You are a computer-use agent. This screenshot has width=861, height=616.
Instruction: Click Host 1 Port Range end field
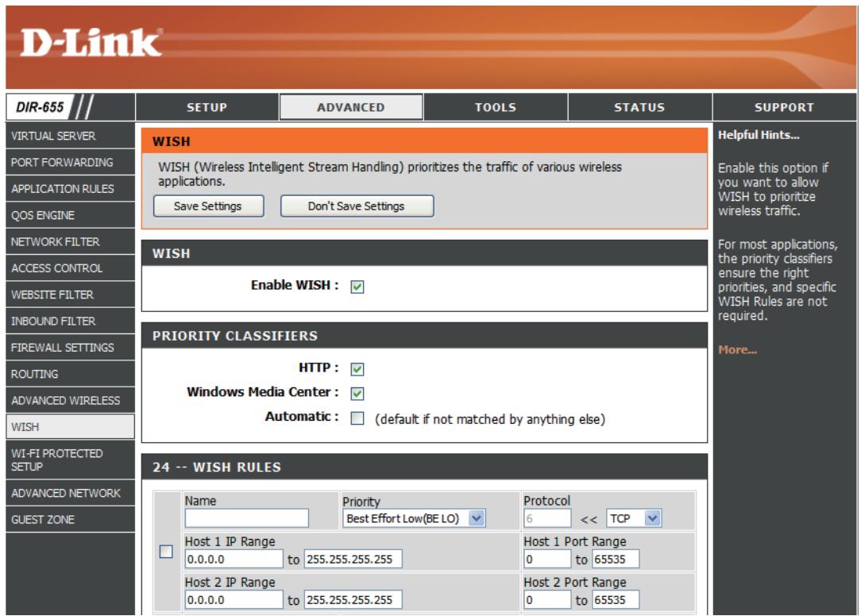[616, 559]
